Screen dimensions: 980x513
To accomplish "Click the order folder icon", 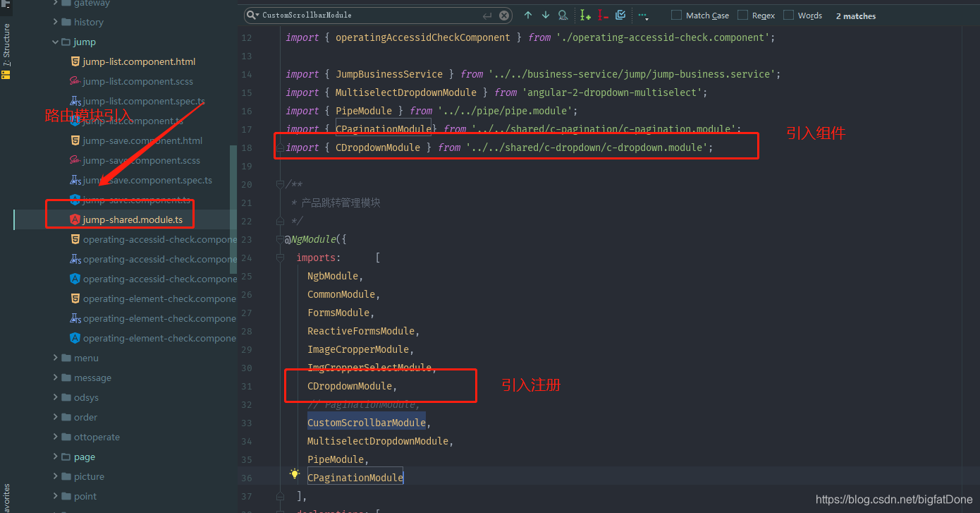I will [66, 417].
